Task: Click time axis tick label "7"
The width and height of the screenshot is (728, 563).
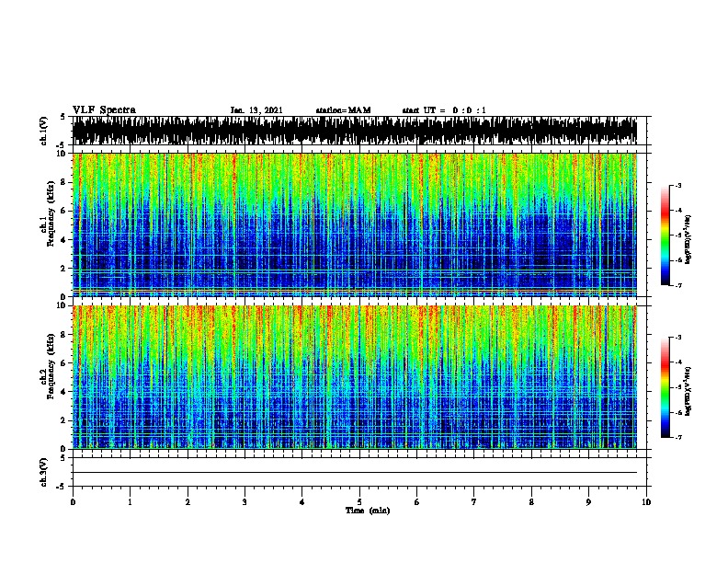Action: point(474,502)
